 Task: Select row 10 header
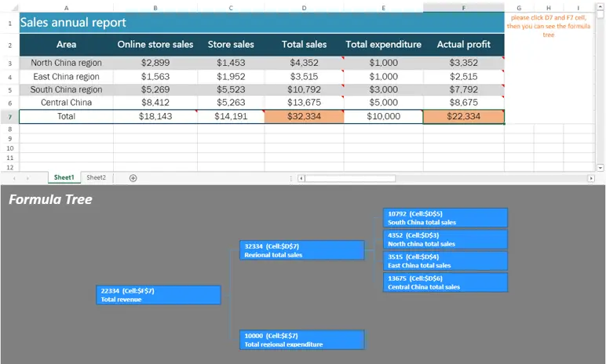(10, 148)
